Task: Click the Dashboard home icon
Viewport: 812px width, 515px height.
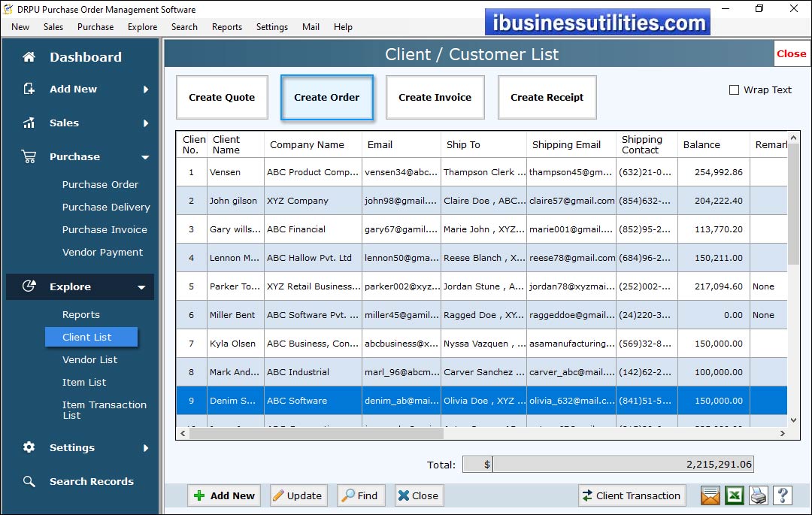Action: coord(29,57)
